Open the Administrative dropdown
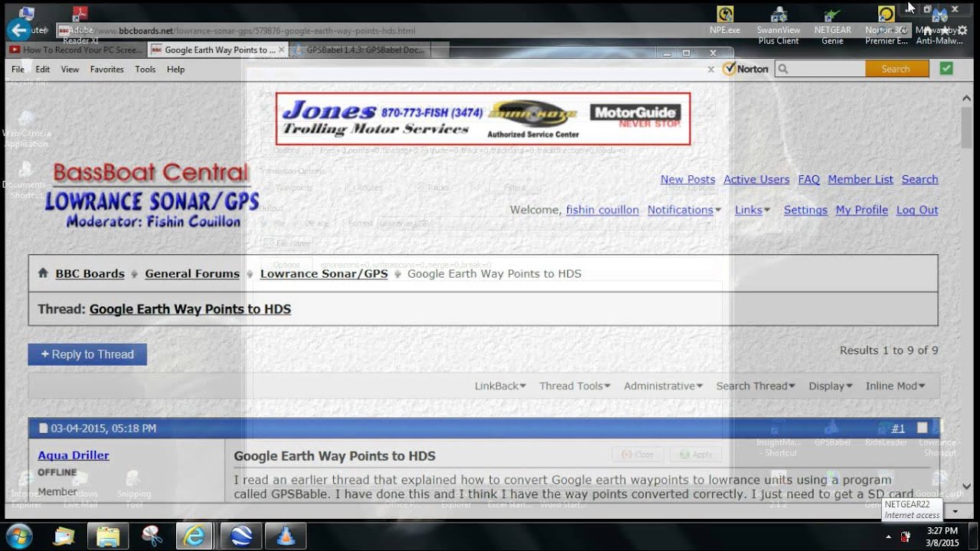 click(663, 386)
